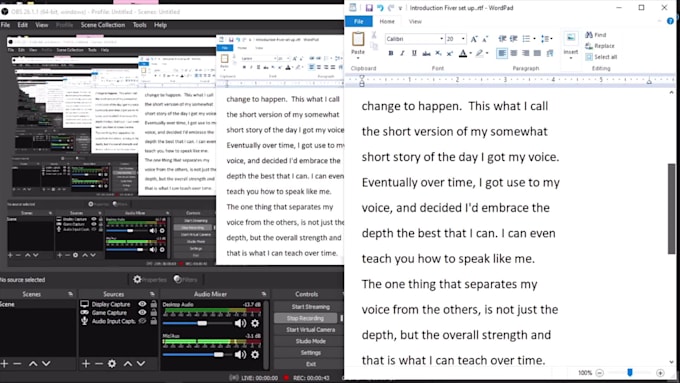Toggle visibility of Audio Input Capture source
This screenshot has height=383, width=680.
click(x=142, y=321)
